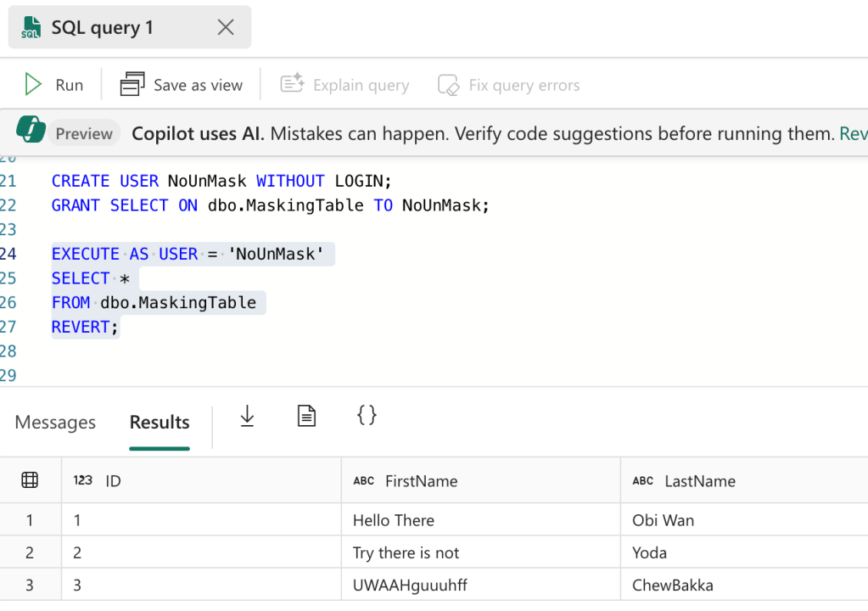The image size is (868, 611).
Task: Select row number 3 in results
Action: 30,585
